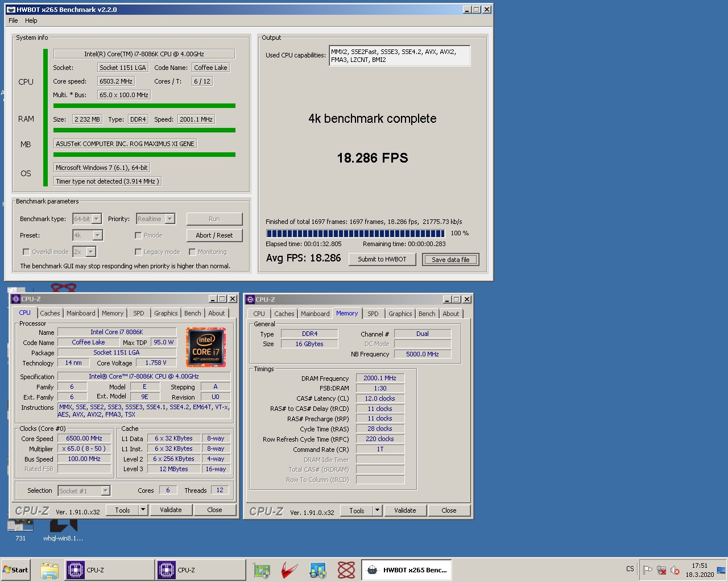The image size is (728, 582).
Task: Open Bench tab in right CPU-Z window
Action: pyautogui.click(x=427, y=314)
